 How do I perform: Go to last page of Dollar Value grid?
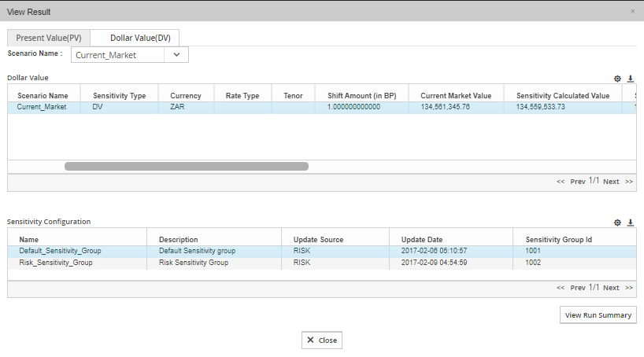click(x=629, y=182)
